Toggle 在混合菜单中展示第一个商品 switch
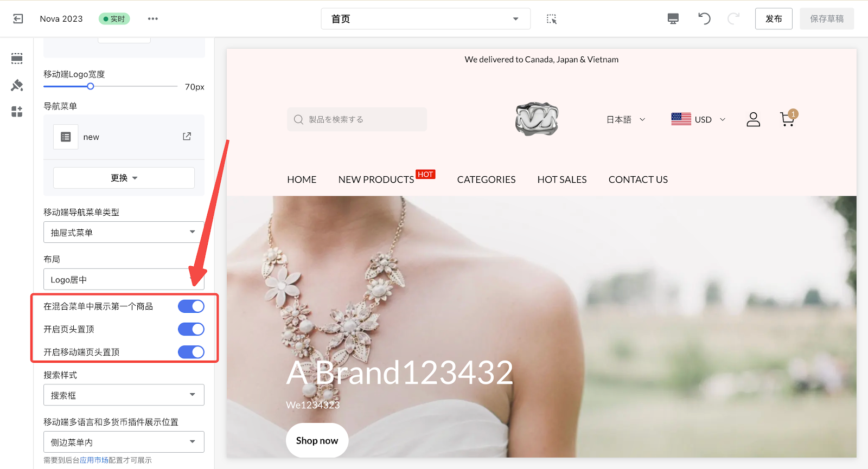The height and width of the screenshot is (469, 868). pyautogui.click(x=191, y=306)
